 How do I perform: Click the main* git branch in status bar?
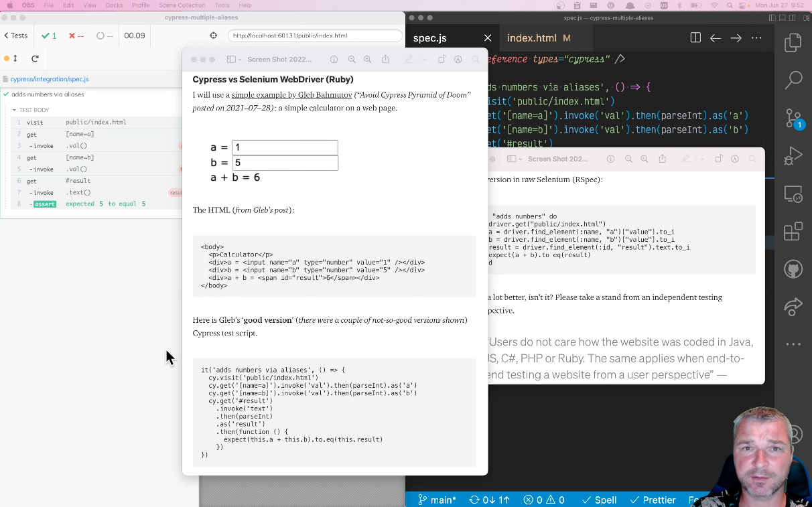[x=436, y=500]
